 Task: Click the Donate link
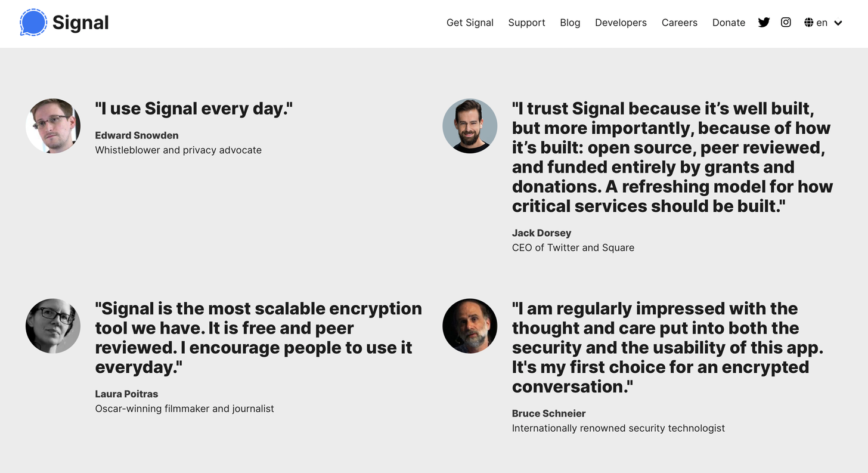pyautogui.click(x=728, y=22)
